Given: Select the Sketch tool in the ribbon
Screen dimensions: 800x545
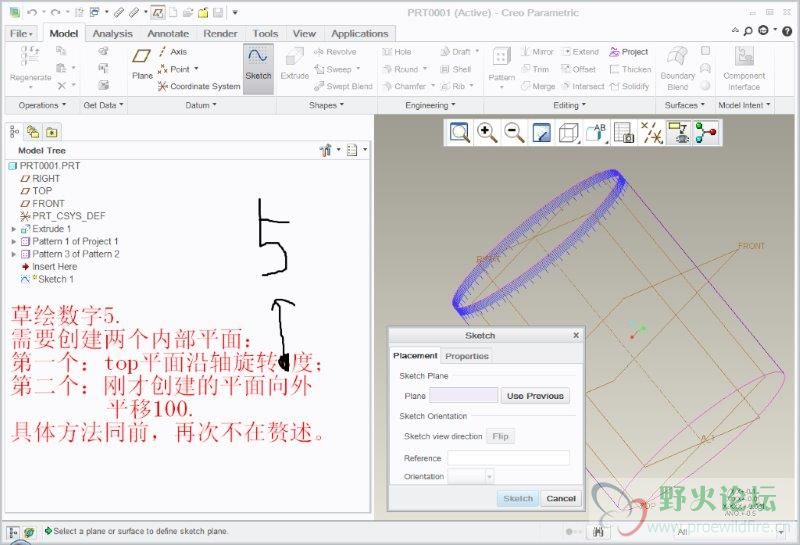Looking at the screenshot, I should click(x=258, y=68).
